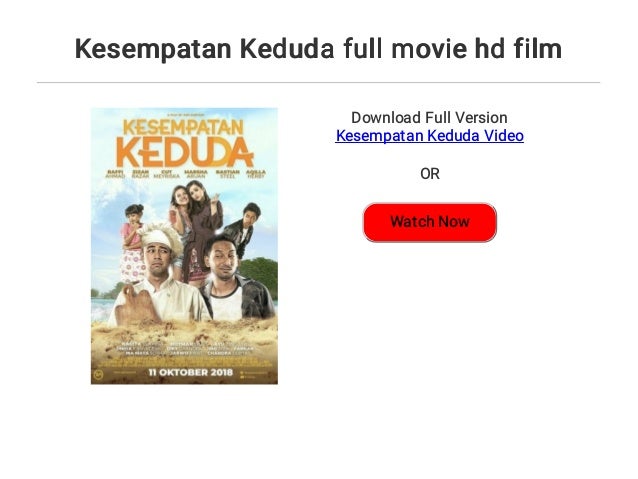The image size is (638, 479).
Task: Click the horizontal divider under the heading
Action: pyautogui.click(x=318, y=83)
